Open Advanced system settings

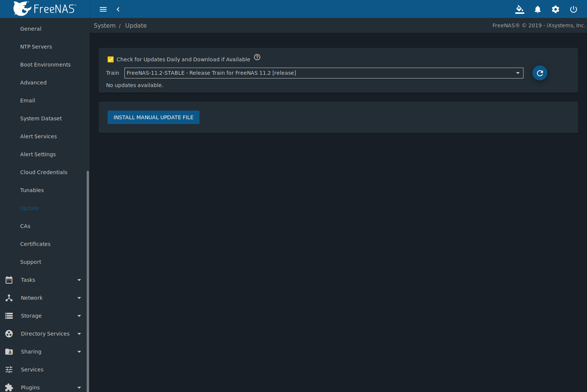coord(33,83)
